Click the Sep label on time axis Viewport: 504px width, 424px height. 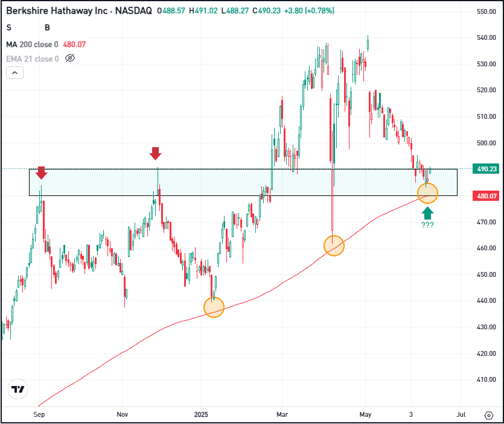(39, 414)
